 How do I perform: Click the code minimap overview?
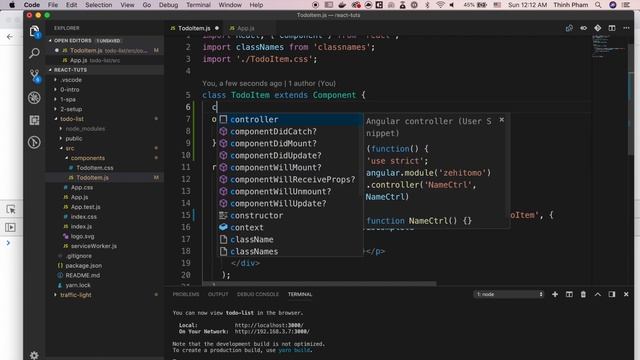[x=609, y=46]
